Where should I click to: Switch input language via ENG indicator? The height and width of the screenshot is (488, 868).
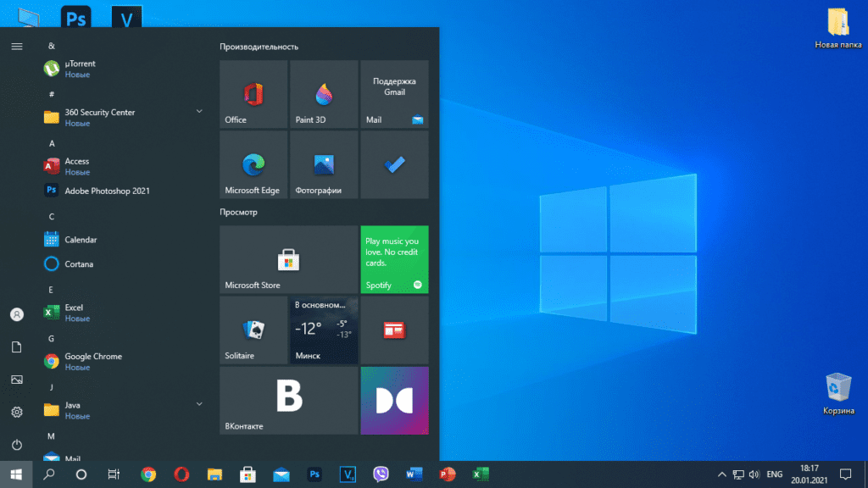point(775,474)
